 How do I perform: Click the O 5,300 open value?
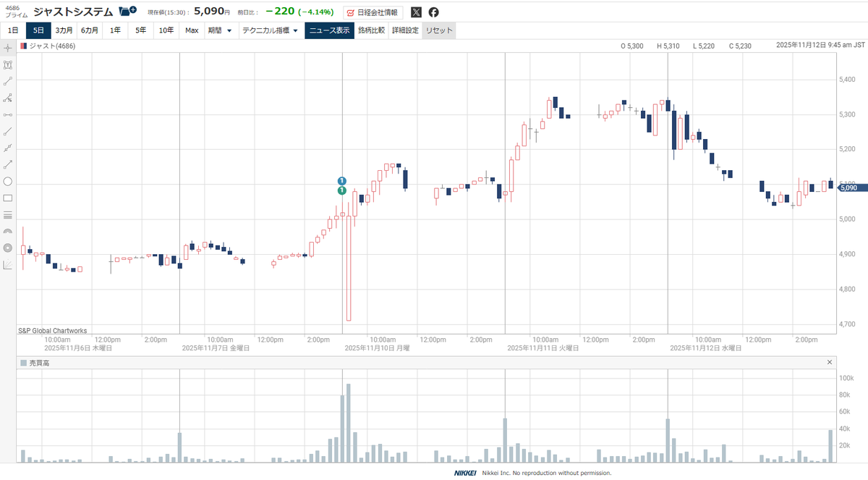631,46
